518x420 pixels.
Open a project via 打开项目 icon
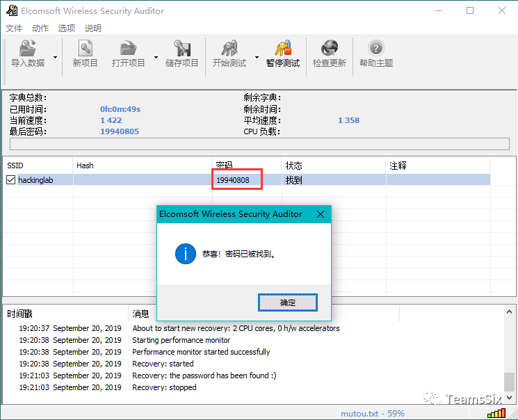tap(128, 48)
